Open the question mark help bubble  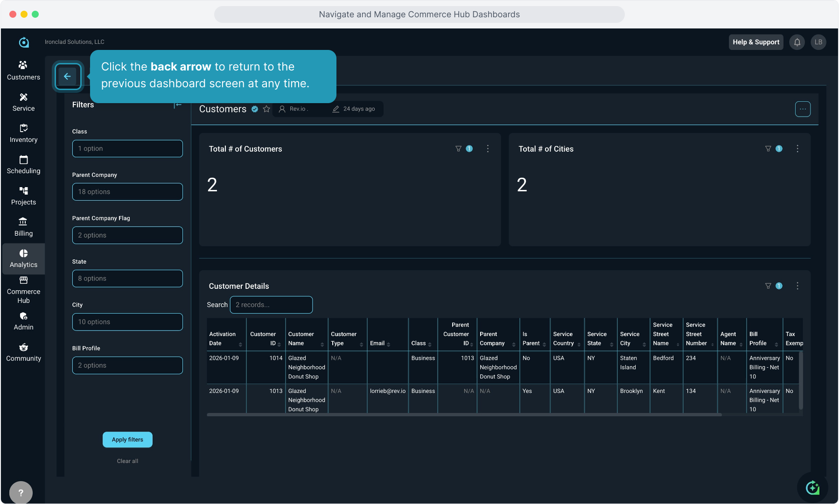click(21, 492)
